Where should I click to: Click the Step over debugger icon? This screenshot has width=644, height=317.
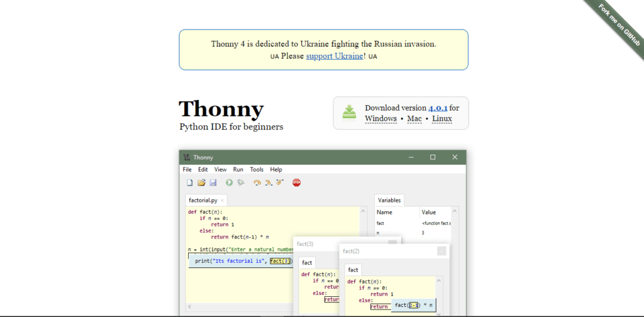click(x=257, y=183)
